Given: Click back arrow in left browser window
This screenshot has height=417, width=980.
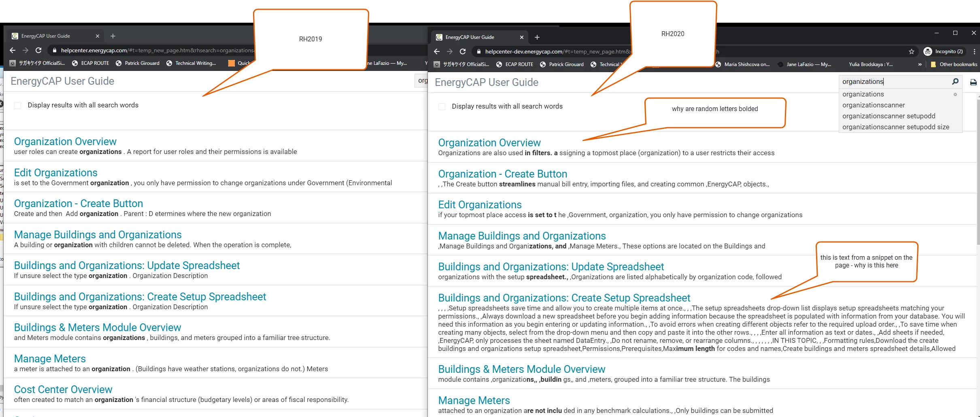Looking at the screenshot, I should [x=13, y=50].
